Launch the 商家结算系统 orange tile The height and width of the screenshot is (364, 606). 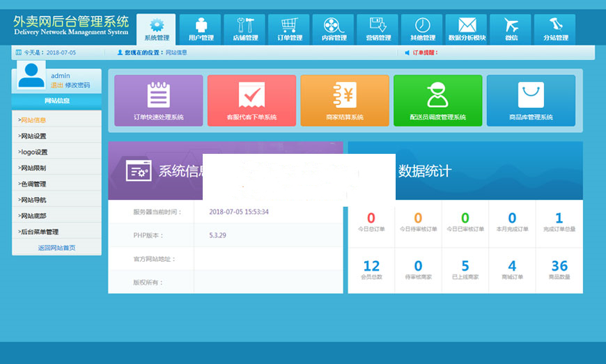click(345, 101)
